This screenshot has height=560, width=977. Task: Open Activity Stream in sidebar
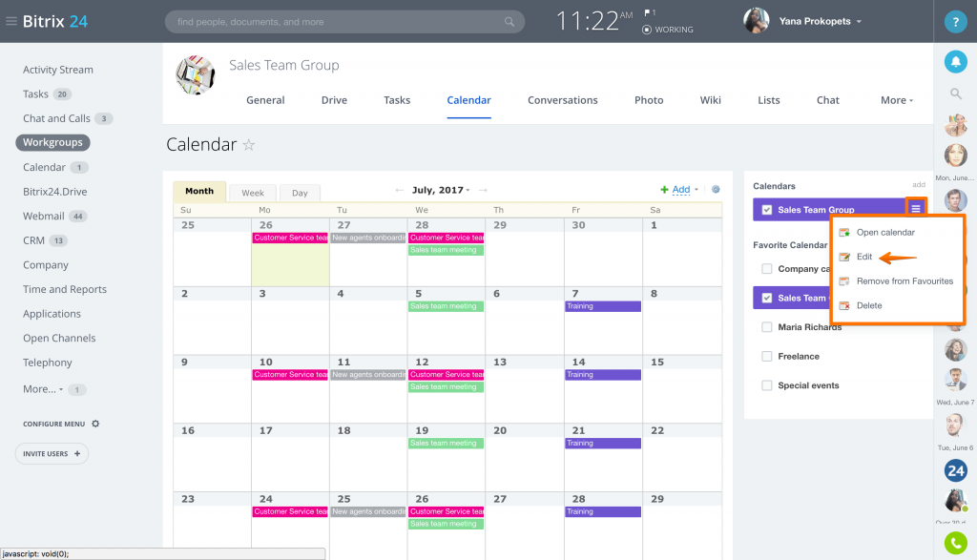click(x=58, y=70)
